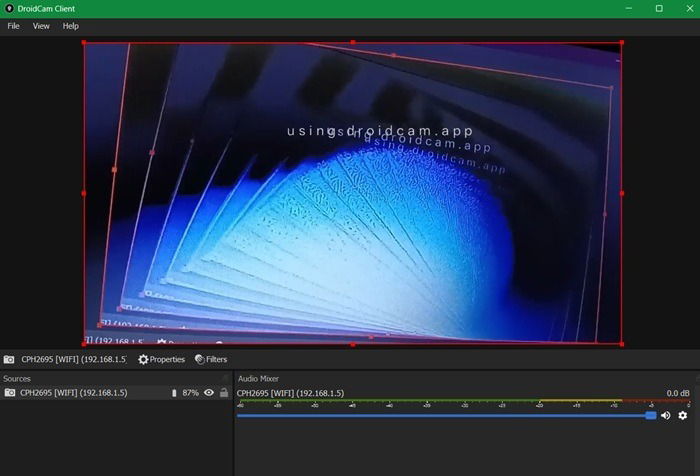700x476 pixels.
Task: Click the battery indicator icon at 87%
Action: pyautogui.click(x=174, y=393)
